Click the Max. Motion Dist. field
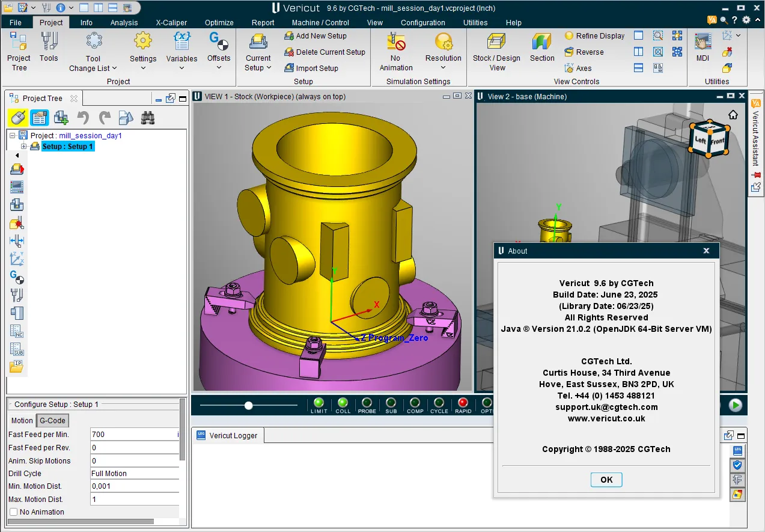 click(135, 500)
